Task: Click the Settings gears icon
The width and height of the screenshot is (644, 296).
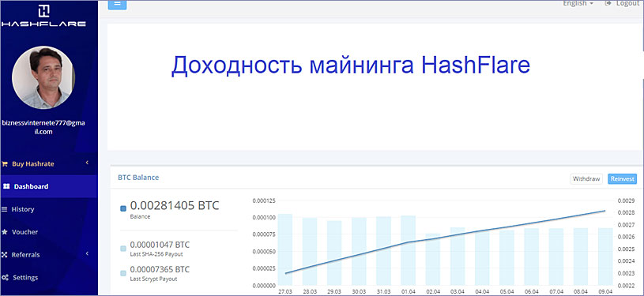Action: (5, 278)
